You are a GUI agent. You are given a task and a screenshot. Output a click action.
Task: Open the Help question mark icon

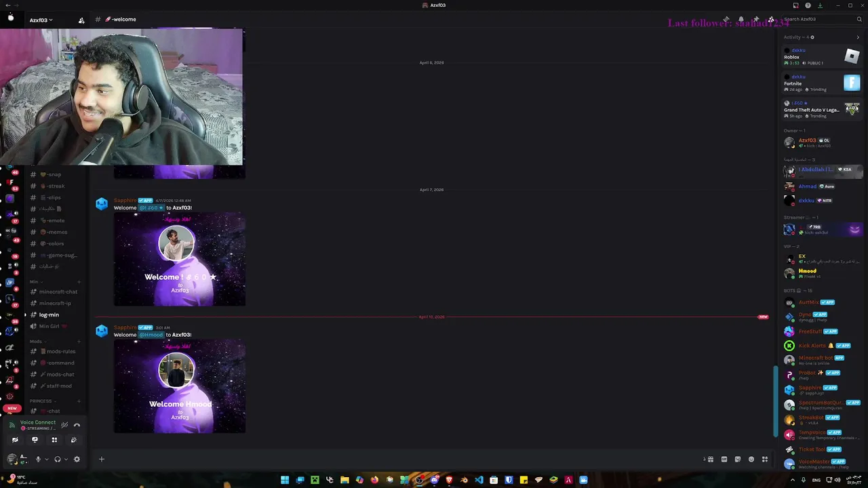808,5
